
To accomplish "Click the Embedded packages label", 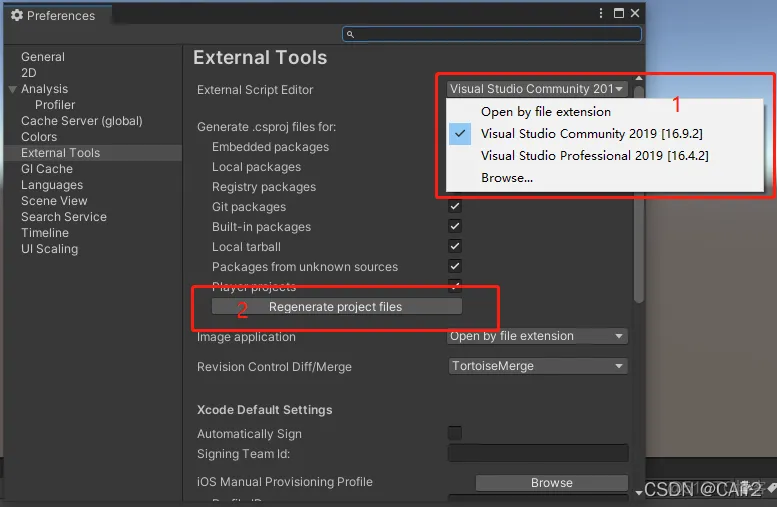I will (x=270, y=147).
